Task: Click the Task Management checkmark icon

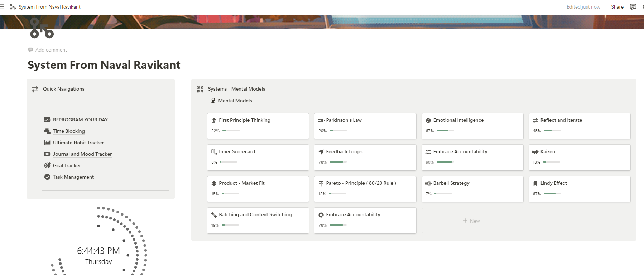Action: pos(47,177)
